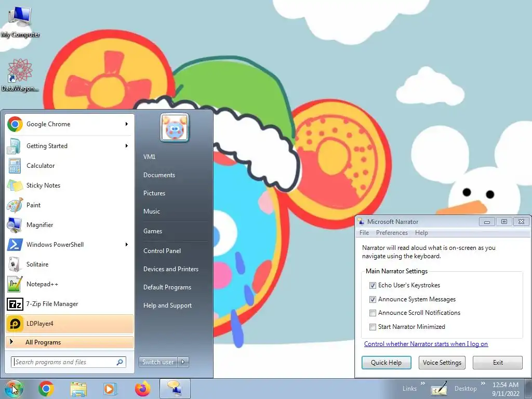Open LDPlayer4 from the Start menu
Image resolution: width=532 pixels, height=399 pixels.
click(x=70, y=323)
